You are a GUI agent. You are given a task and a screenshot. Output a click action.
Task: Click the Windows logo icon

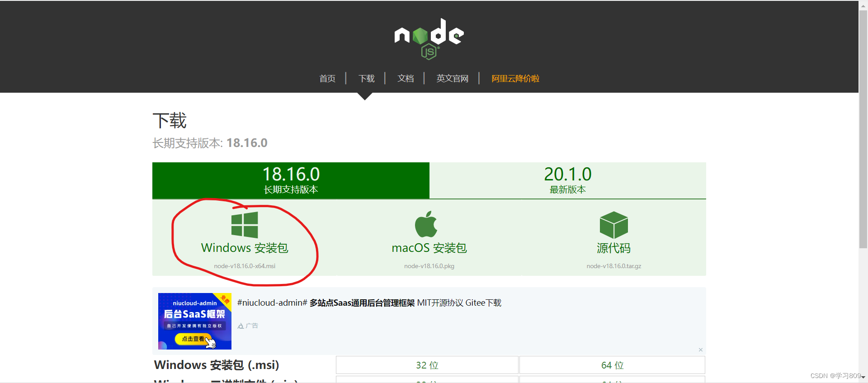245,225
